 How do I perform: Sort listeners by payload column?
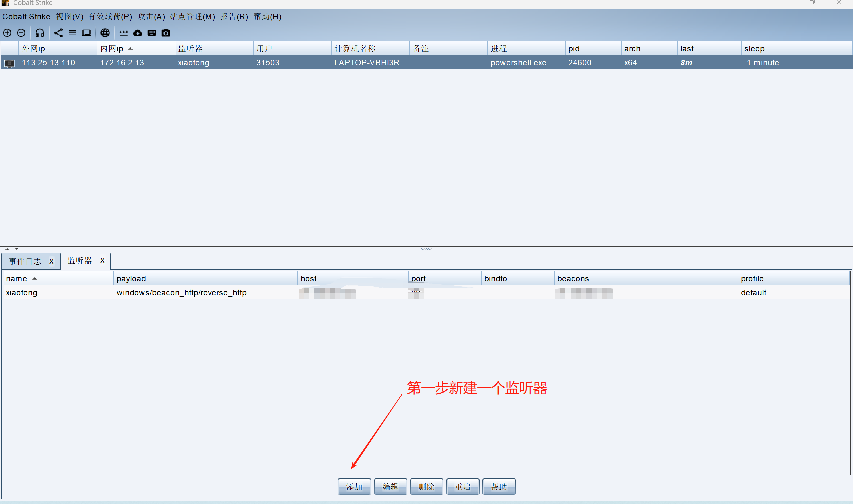tap(205, 278)
